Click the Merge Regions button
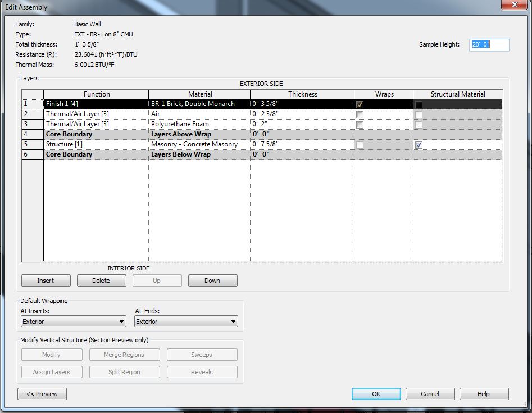The image size is (532, 413). (124, 355)
